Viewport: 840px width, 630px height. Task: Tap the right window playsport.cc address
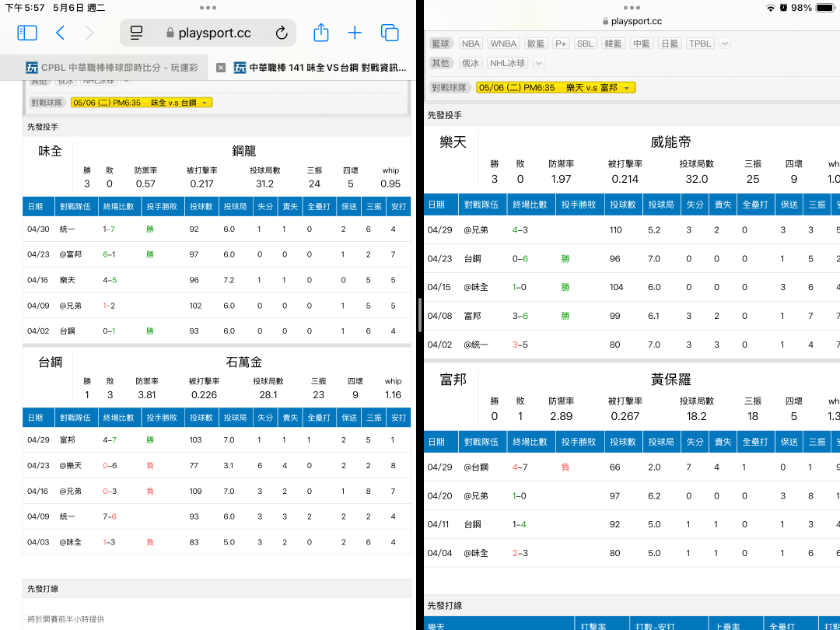632,22
